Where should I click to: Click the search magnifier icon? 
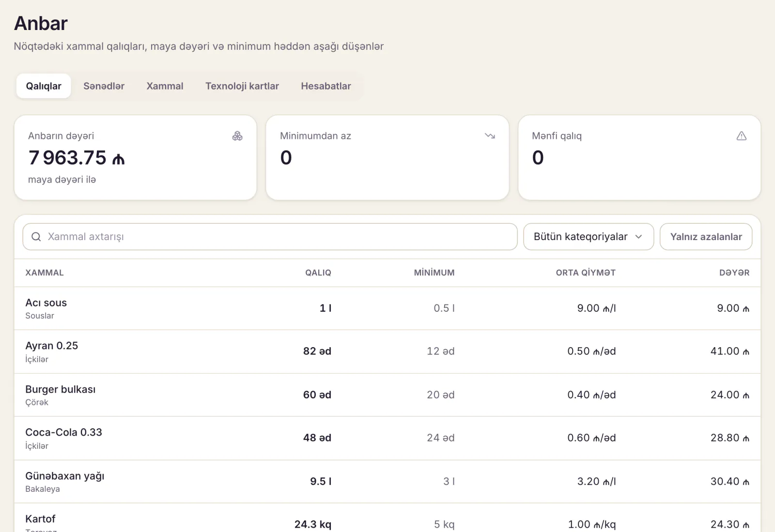36,237
